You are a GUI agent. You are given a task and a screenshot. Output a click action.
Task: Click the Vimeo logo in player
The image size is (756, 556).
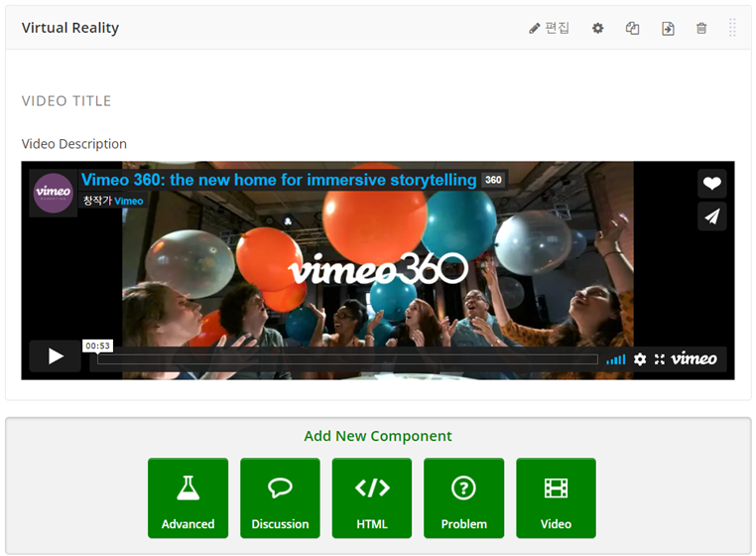click(693, 358)
